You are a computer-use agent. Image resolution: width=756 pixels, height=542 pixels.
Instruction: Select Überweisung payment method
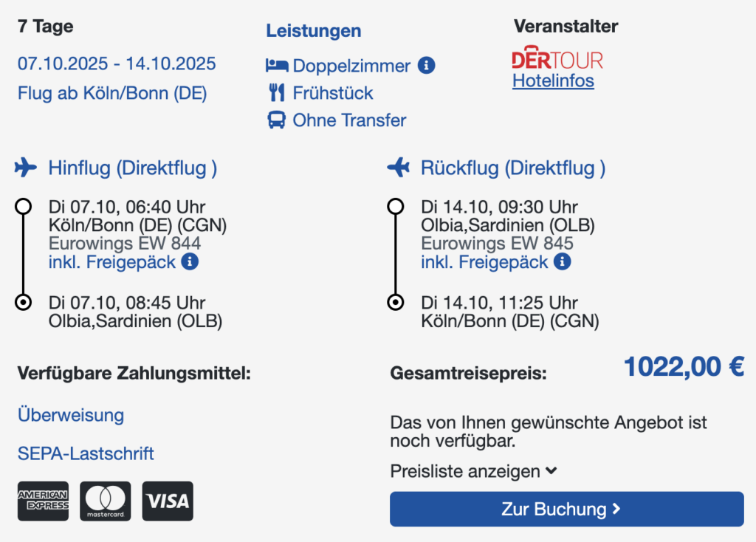coord(71,415)
